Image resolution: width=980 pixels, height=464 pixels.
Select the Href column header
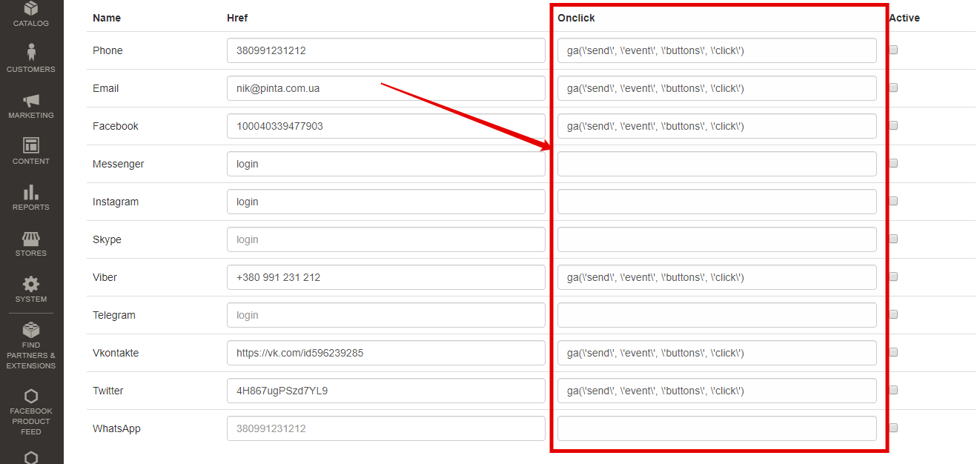(237, 18)
